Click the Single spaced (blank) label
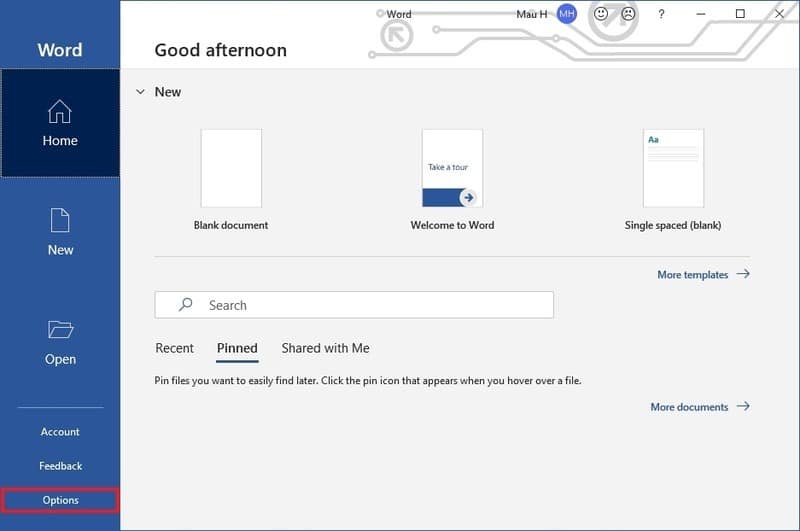The width and height of the screenshot is (800, 531). 673,225
